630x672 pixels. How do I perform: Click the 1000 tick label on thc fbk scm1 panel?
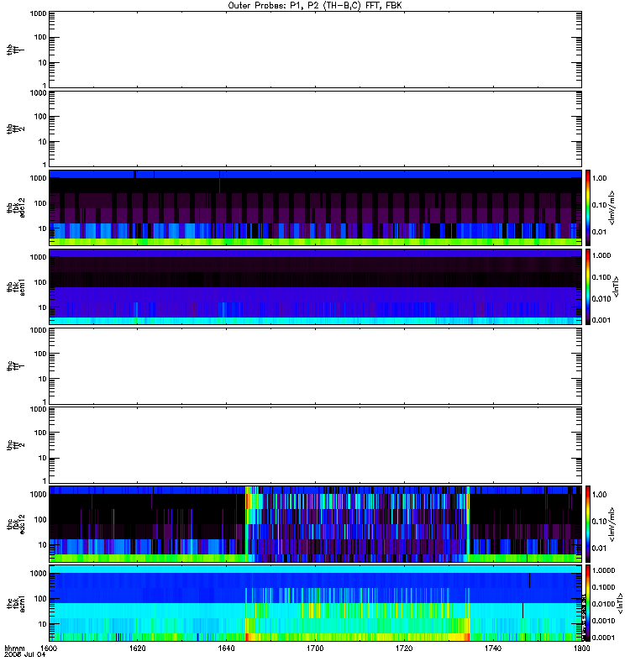(38, 574)
